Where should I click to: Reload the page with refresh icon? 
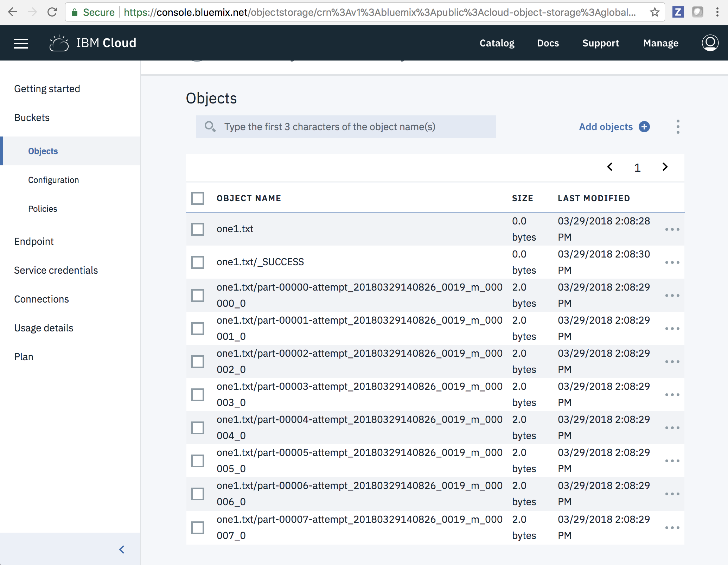52,12
